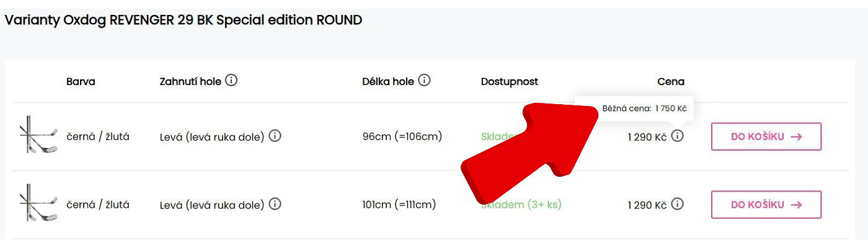This screenshot has width=868, height=248.
Task: Click the 96cm (=106cm) length text
Action: click(x=402, y=136)
